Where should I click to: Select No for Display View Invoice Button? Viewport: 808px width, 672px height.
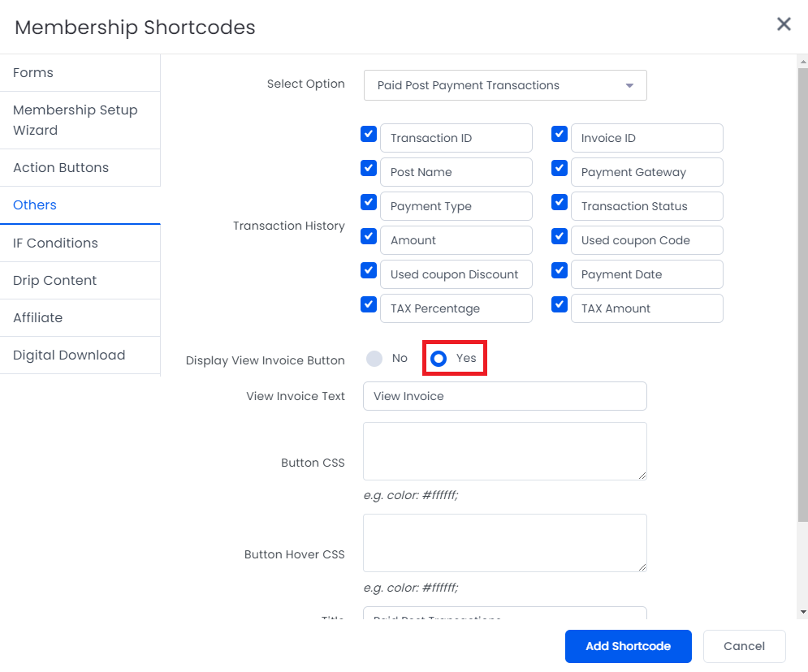click(x=374, y=359)
